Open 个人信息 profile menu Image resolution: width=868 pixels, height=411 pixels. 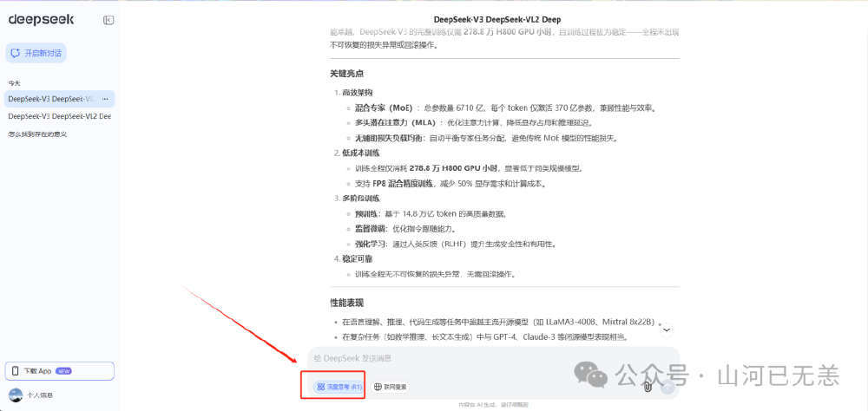[41, 395]
